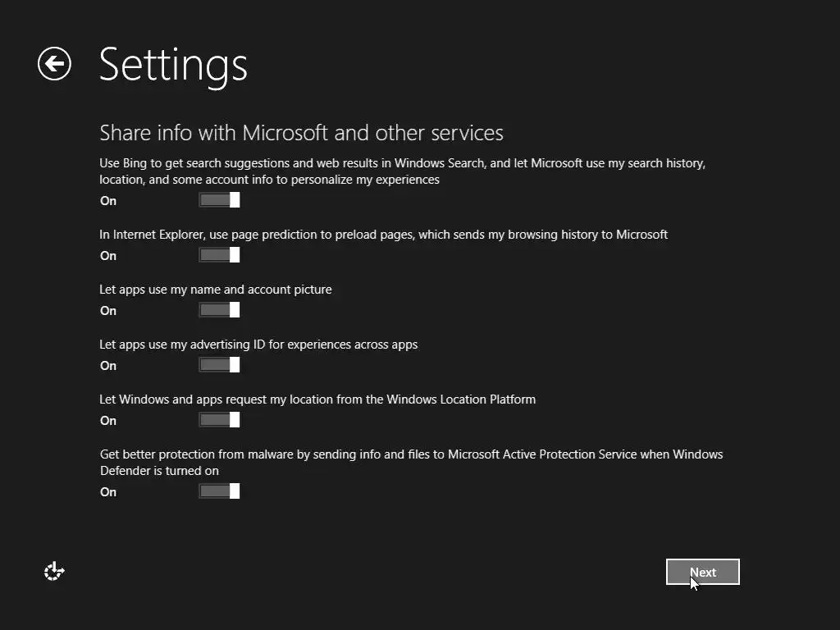Open the Ease of Access icon
The width and height of the screenshot is (840, 630).
click(x=54, y=572)
